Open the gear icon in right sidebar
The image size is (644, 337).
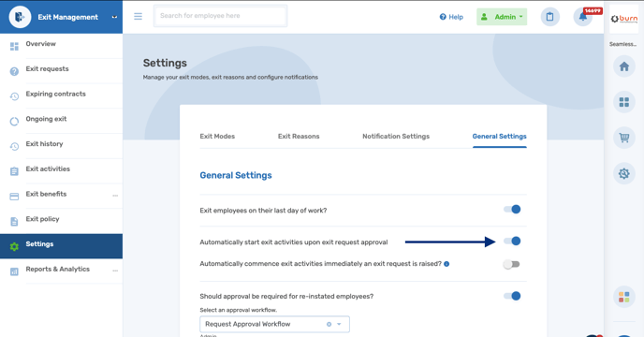624,173
